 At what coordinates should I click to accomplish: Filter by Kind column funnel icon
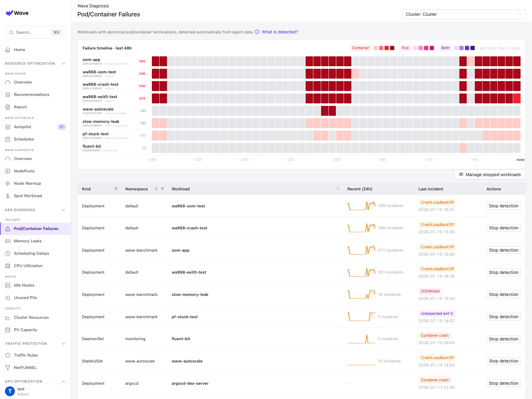116,189
